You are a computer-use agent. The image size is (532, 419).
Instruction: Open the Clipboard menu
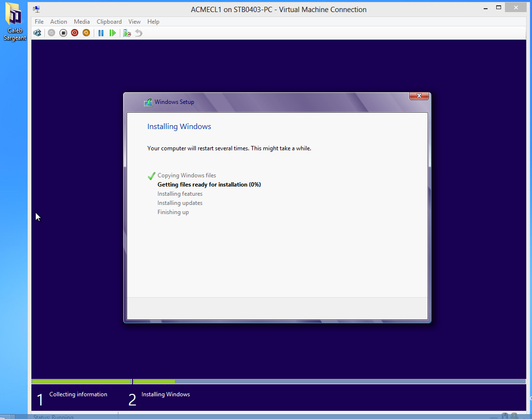click(x=109, y=21)
